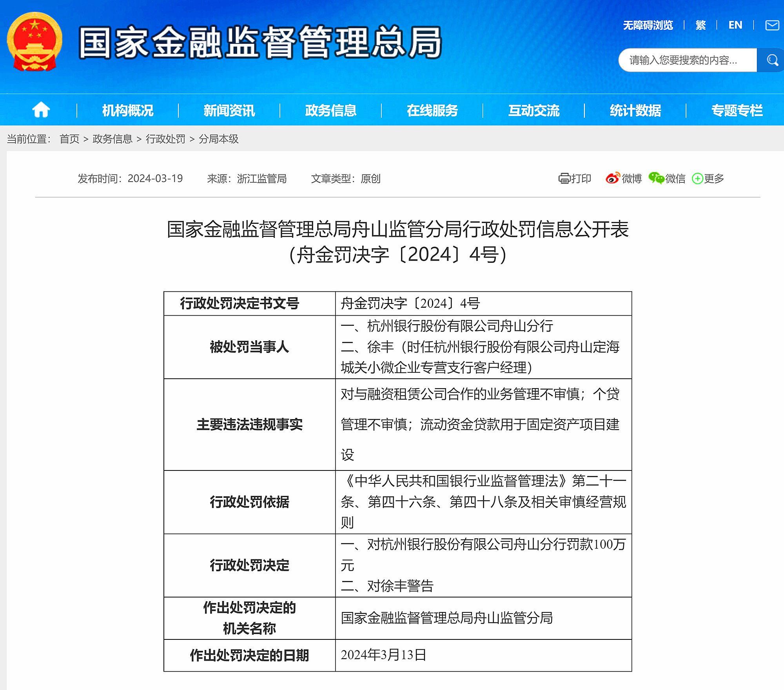Switch to English via the EN link
The image size is (784, 690).
[x=735, y=25]
